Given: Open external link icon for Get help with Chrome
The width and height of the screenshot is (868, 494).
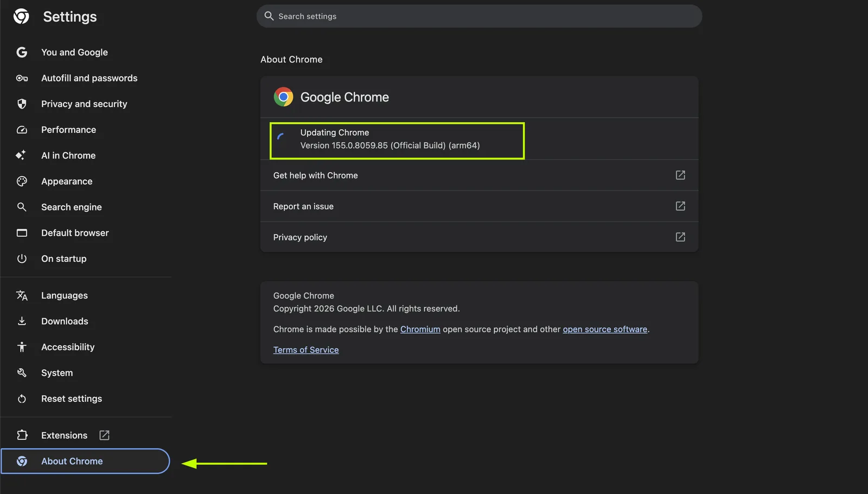Looking at the screenshot, I should (x=680, y=175).
